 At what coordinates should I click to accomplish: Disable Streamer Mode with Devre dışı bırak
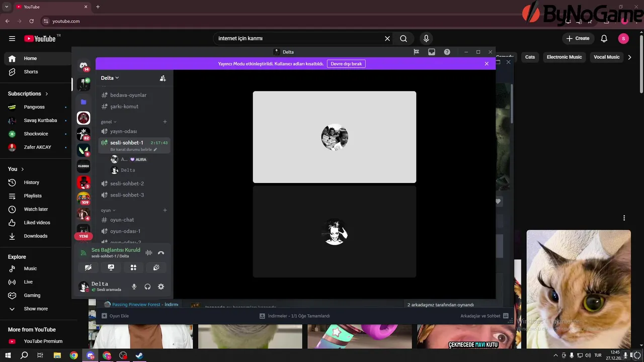click(346, 64)
